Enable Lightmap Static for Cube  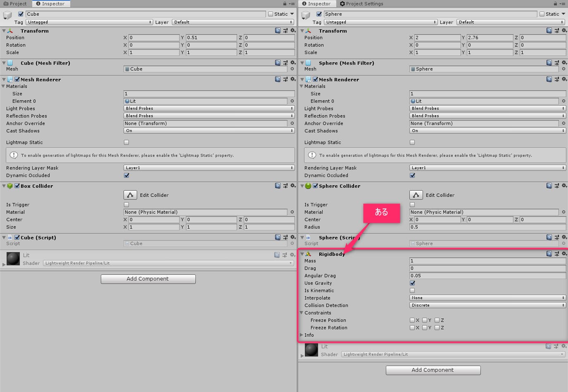pyautogui.click(x=126, y=142)
